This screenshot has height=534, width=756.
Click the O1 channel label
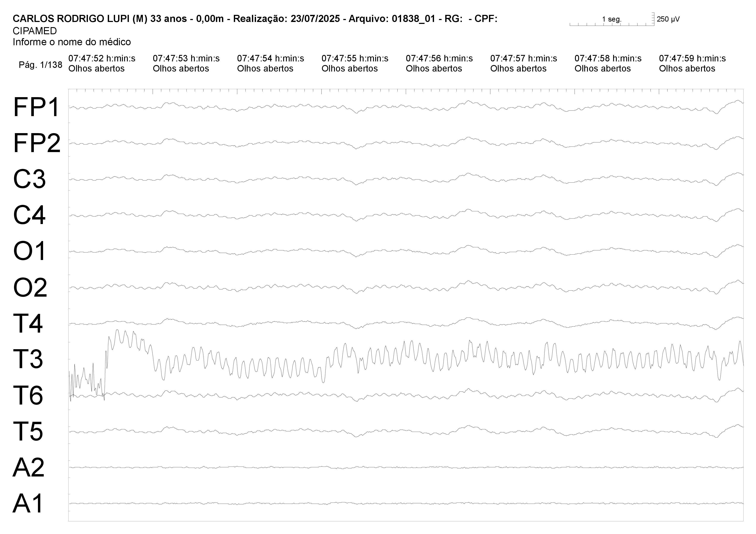point(29,251)
